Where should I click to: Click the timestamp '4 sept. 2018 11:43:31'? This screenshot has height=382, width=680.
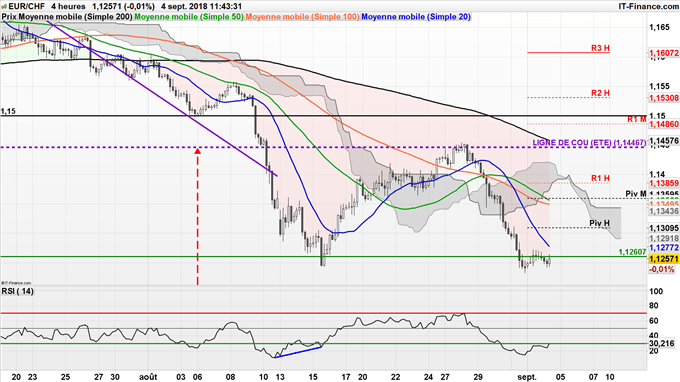click(x=201, y=6)
